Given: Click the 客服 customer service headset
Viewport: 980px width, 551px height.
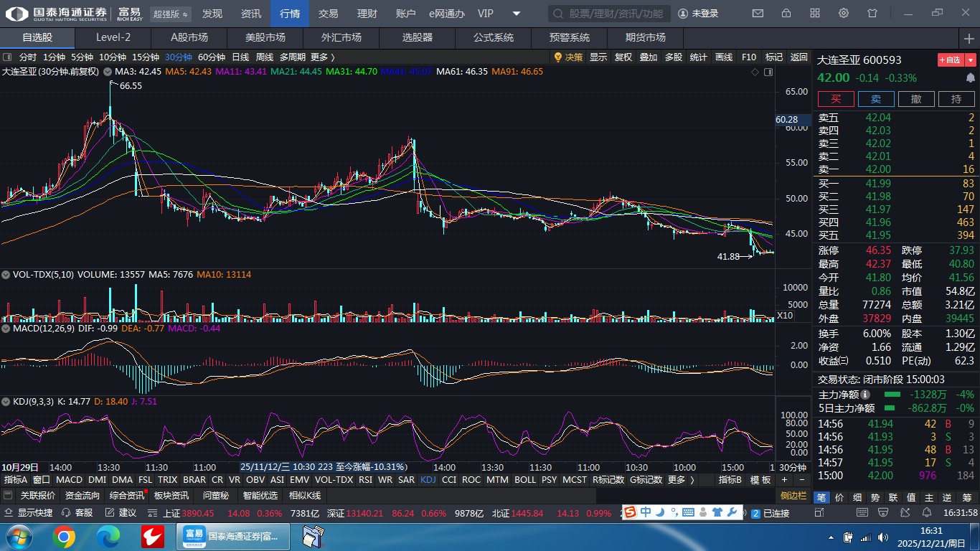Looking at the screenshot, I should click(x=77, y=513).
